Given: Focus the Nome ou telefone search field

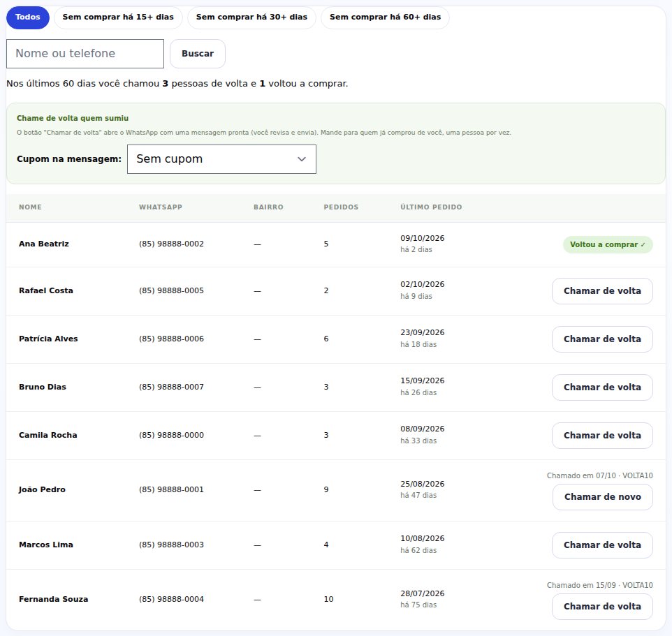Looking at the screenshot, I should pos(85,54).
